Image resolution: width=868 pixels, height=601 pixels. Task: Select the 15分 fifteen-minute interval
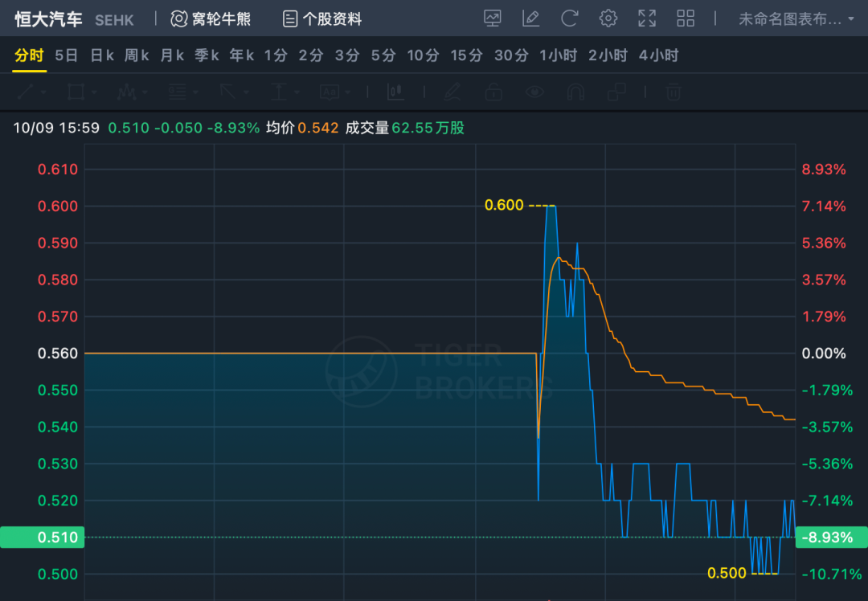[466, 55]
